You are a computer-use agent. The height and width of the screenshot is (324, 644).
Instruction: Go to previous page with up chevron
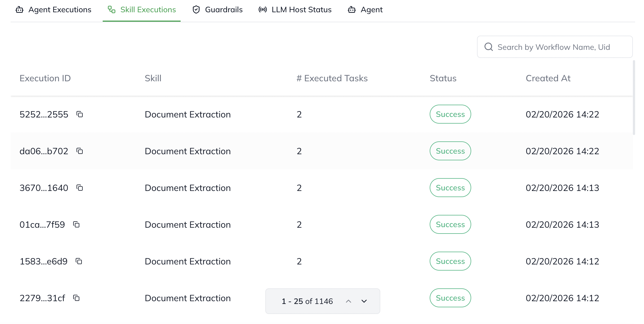click(348, 301)
